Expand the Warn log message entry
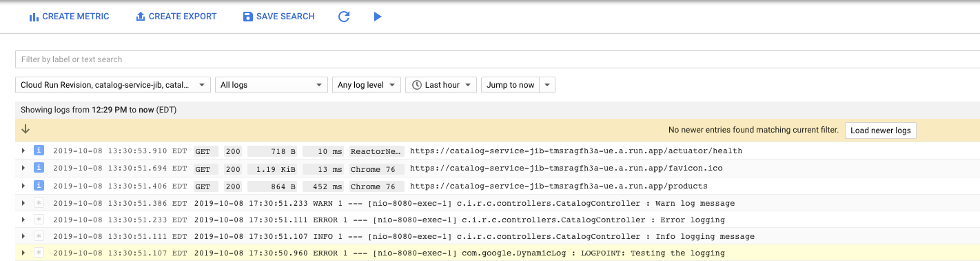The height and width of the screenshot is (261, 980). (x=23, y=203)
